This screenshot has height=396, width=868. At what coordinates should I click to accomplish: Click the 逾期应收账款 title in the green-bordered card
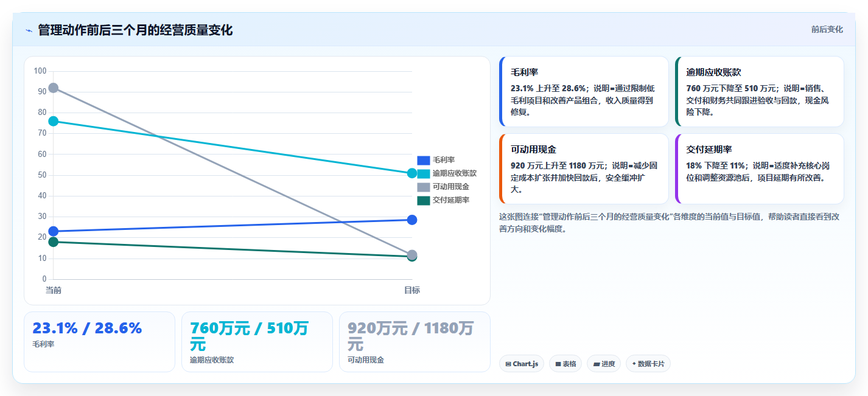pyautogui.click(x=713, y=72)
